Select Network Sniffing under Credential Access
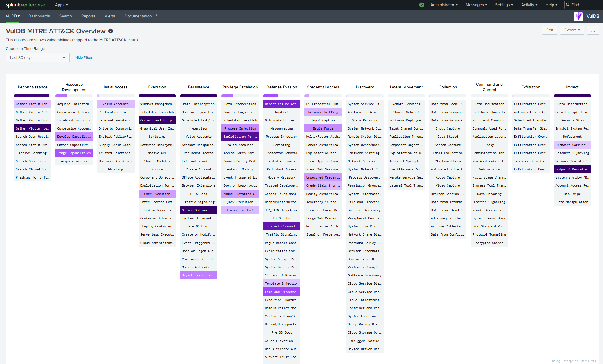 (x=323, y=112)
